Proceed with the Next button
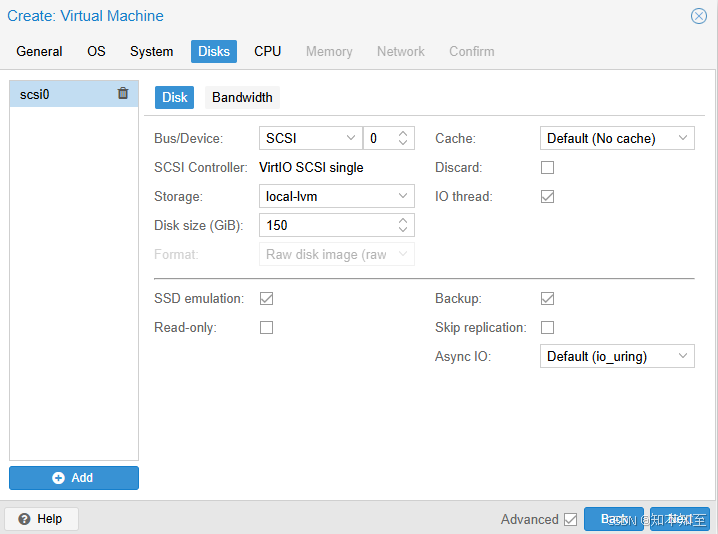718x534 pixels. (680, 519)
